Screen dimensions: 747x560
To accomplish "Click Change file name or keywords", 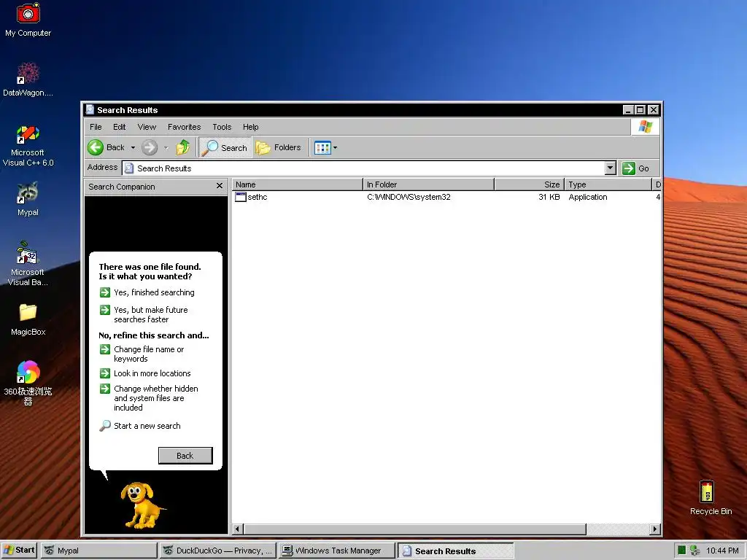I will (149, 354).
